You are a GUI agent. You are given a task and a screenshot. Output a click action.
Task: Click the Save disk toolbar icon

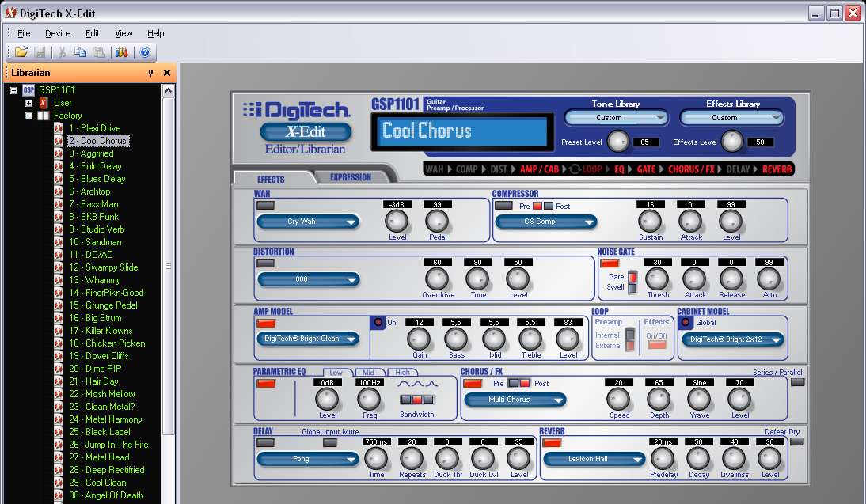click(40, 52)
